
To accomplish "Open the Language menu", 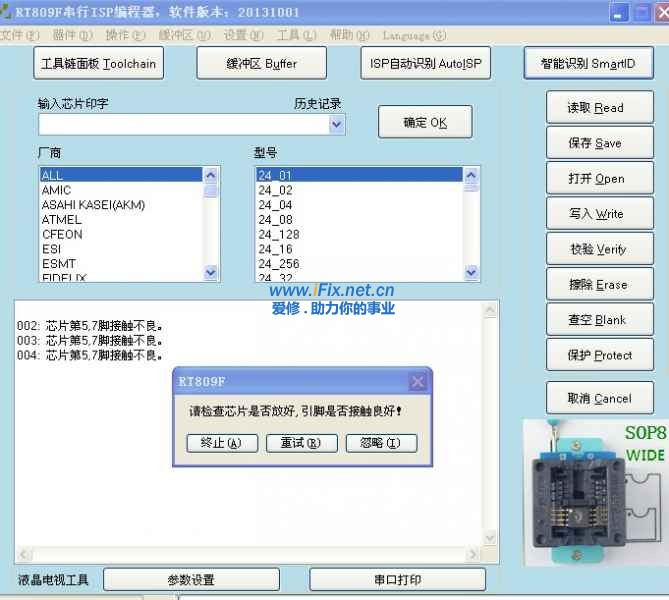I will (414, 35).
